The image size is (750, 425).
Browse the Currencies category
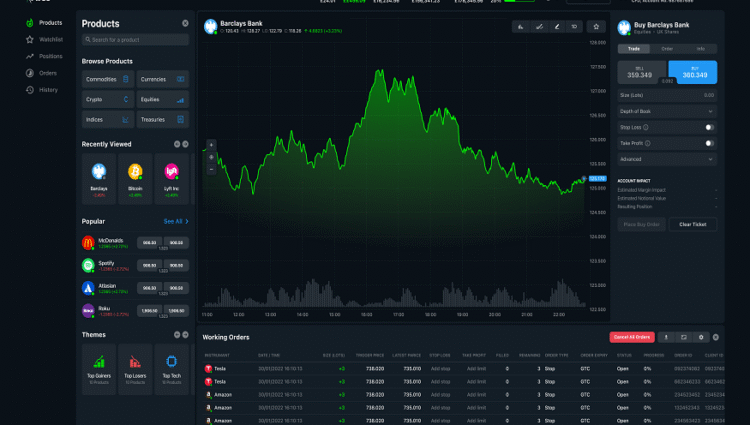pos(163,79)
